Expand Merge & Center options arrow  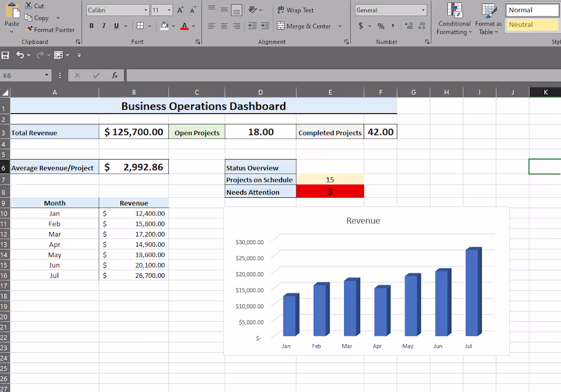tap(340, 26)
